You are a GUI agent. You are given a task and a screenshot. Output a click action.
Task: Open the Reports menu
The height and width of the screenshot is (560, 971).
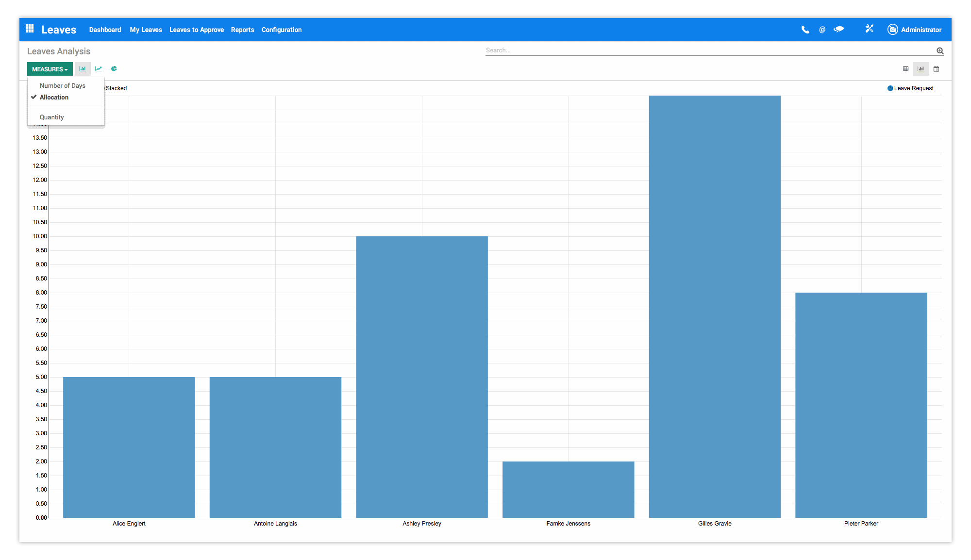pyautogui.click(x=242, y=30)
